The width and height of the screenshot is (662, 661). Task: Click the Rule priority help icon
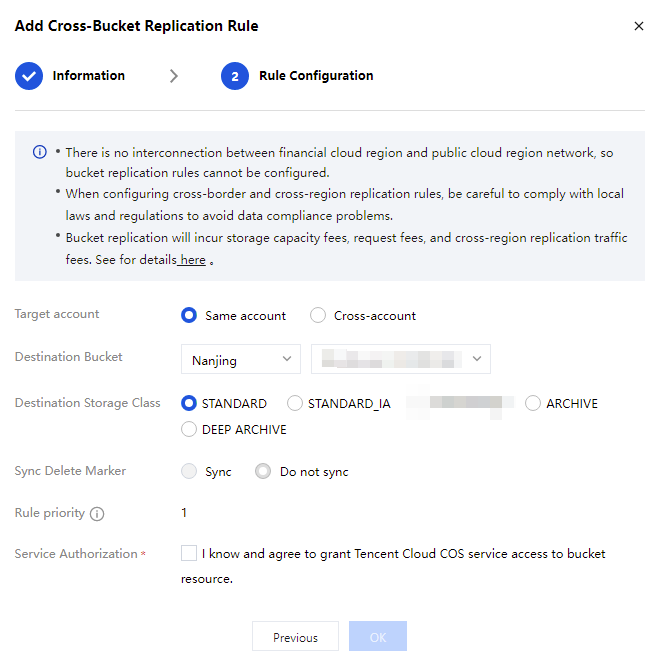[97, 514]
